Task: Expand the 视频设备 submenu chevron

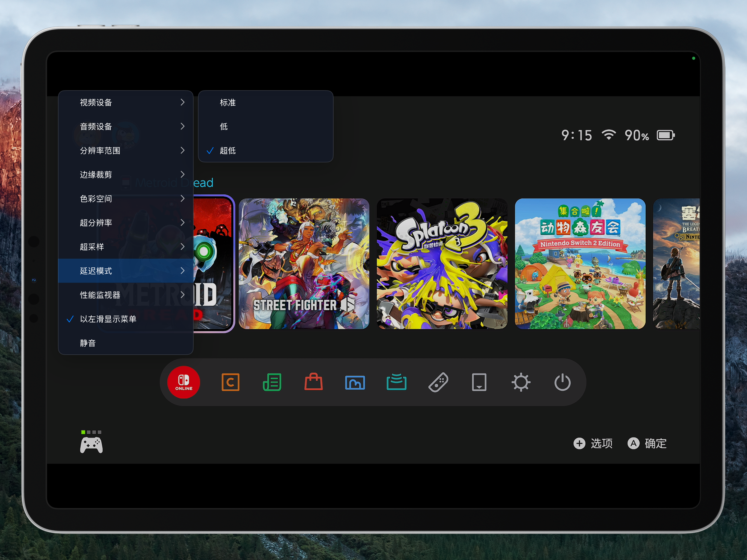Action: click(182, 102)
